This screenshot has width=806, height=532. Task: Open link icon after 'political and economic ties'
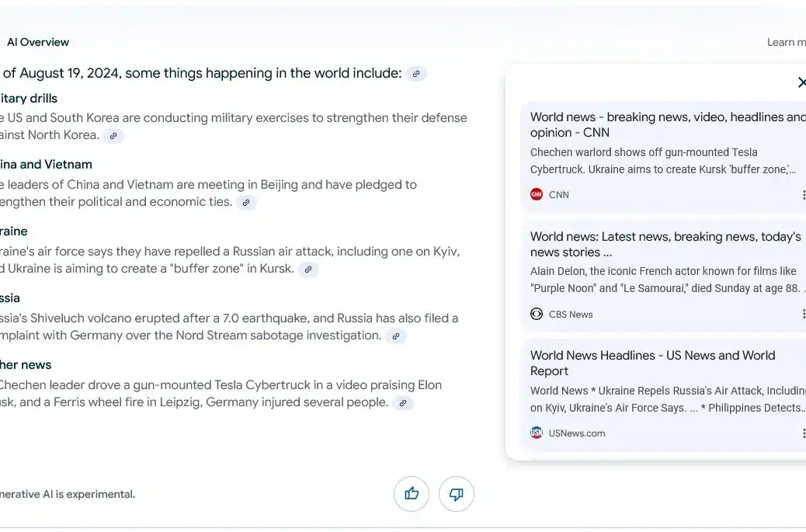click(x=246, y=203)
